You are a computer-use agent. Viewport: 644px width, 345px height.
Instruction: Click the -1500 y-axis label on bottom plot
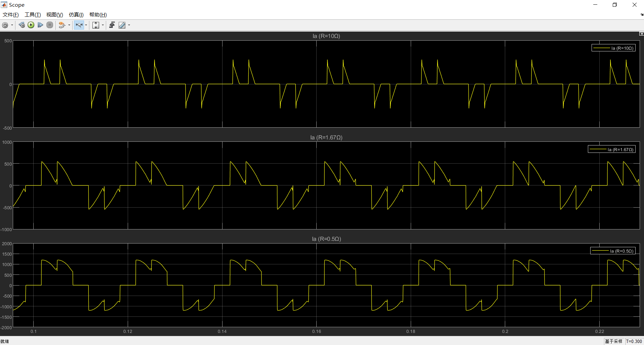(x=6, y=317)
